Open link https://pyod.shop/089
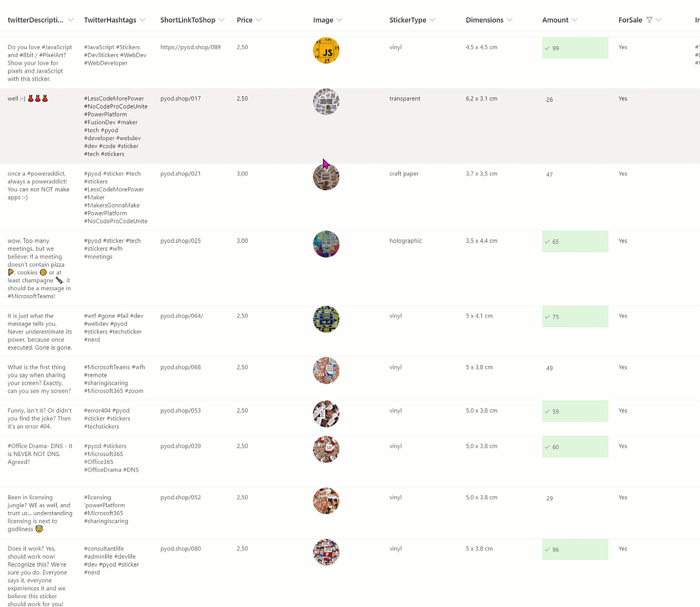The width and height of the screenshot is (700, 607). [190, 47]
